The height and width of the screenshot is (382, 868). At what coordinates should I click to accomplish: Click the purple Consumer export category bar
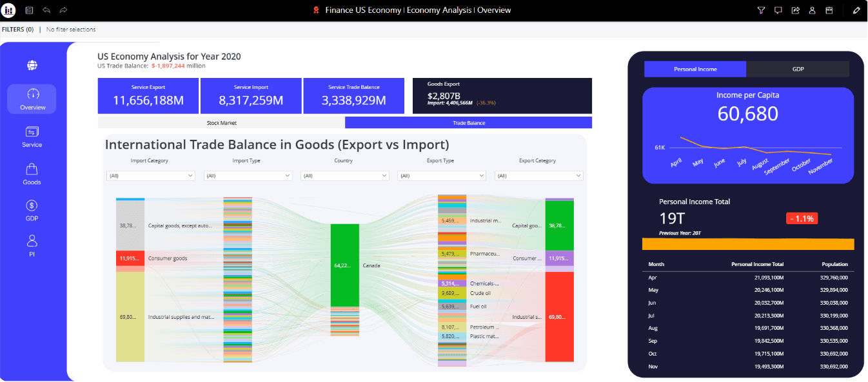tap(559, 258)
